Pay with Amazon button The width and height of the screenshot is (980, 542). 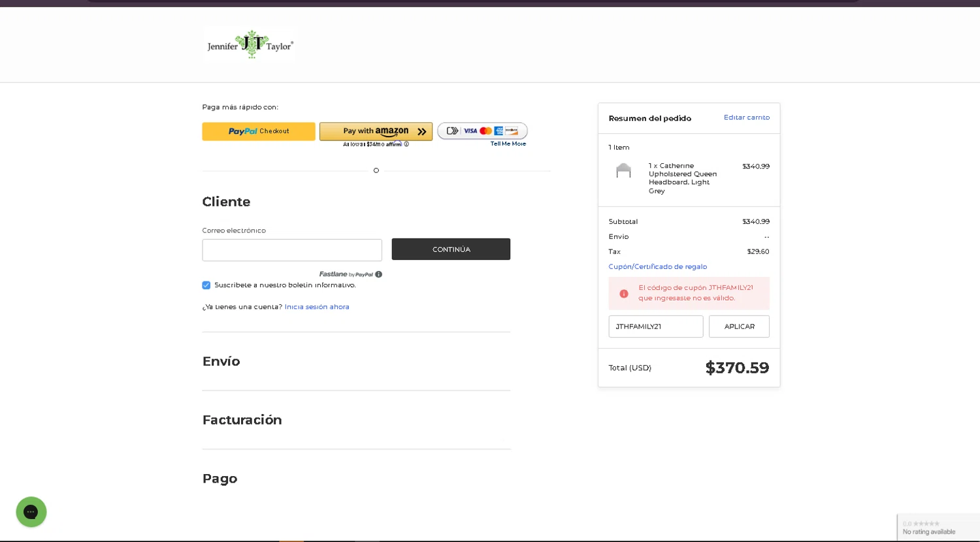pyautogui.click(x=376, y=131)
